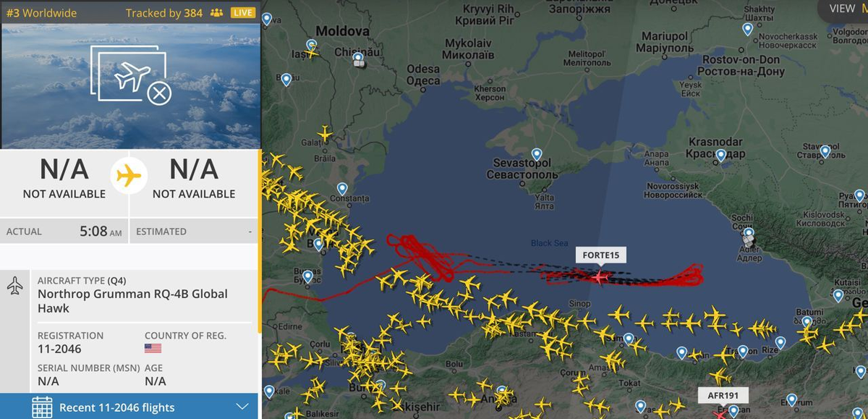868x419 pixels.
Task: Click the calendar icon for recent flights
Action: coord(42,407)
